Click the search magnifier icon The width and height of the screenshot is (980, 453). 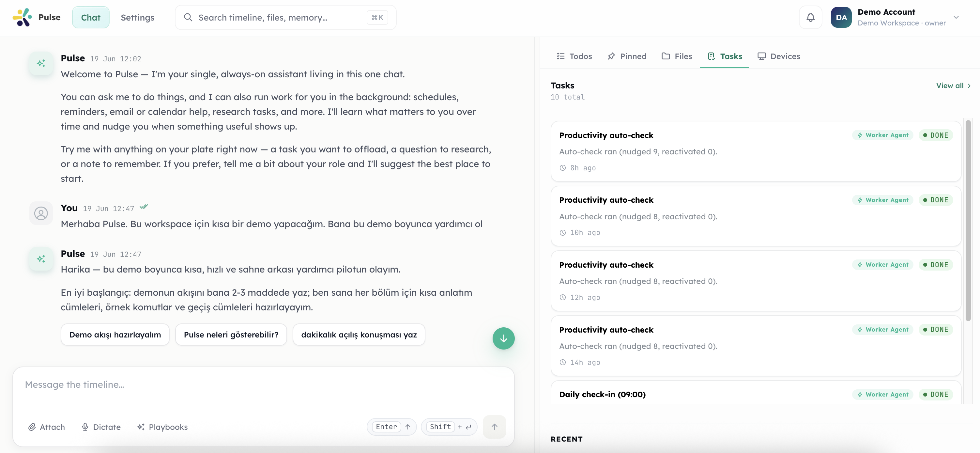point(188,18)
